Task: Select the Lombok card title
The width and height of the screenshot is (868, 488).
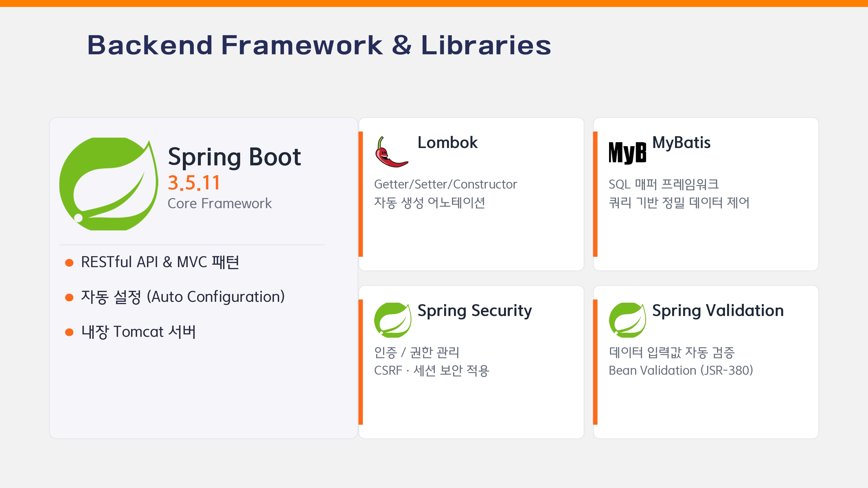Action: (x=448, y=142)
